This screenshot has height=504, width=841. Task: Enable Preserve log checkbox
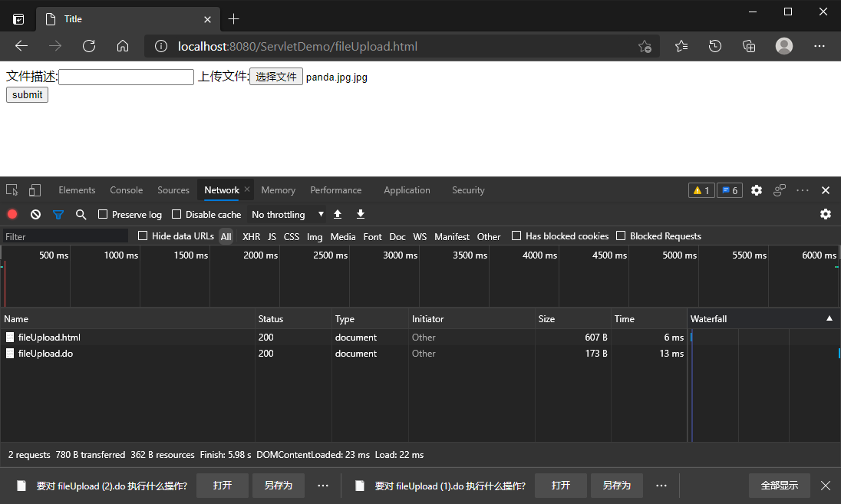pos(103,214)
